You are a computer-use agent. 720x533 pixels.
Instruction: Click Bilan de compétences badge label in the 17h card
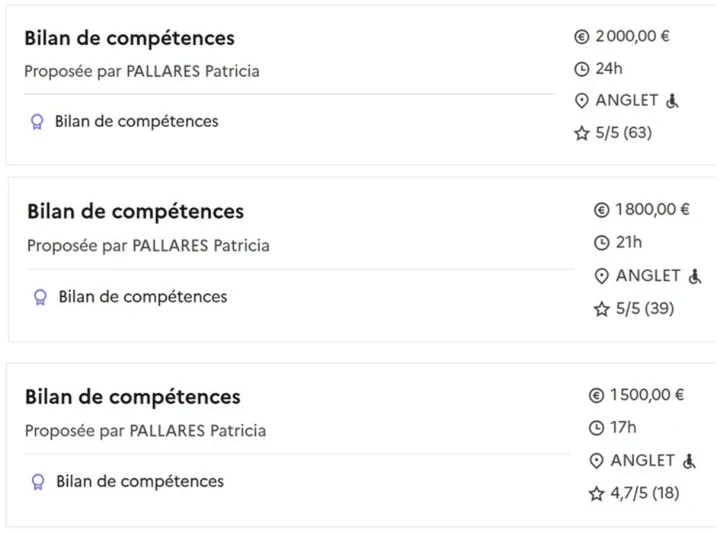click(140, 482)
